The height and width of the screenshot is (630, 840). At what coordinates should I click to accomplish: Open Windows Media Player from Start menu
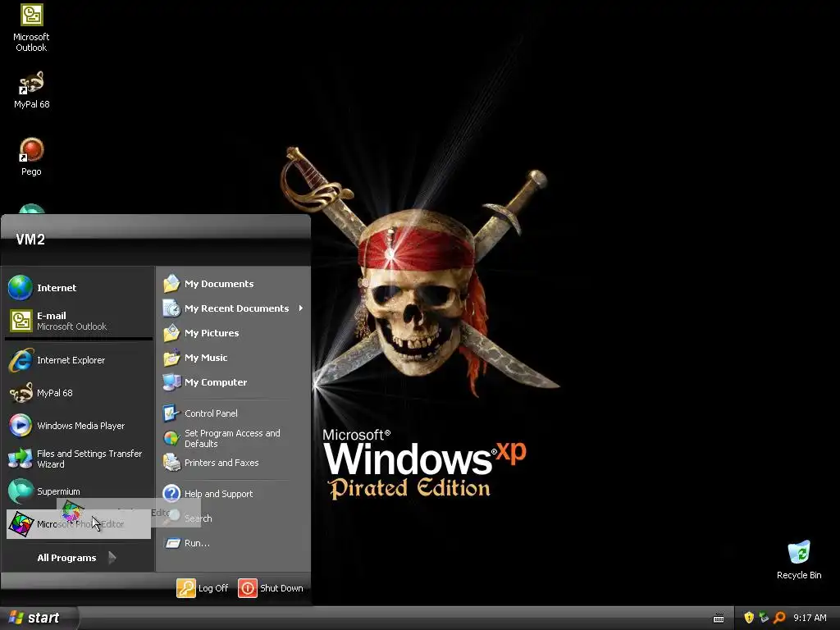[78, 426]
